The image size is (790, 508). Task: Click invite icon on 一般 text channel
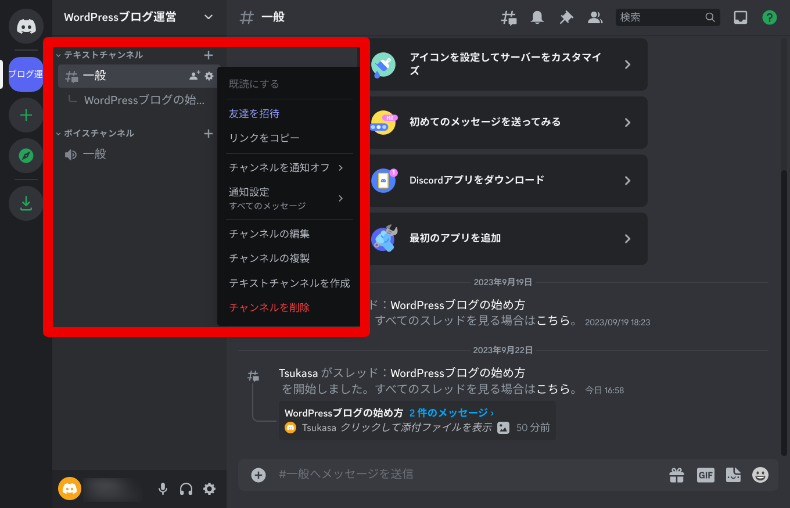coord(194,76)
